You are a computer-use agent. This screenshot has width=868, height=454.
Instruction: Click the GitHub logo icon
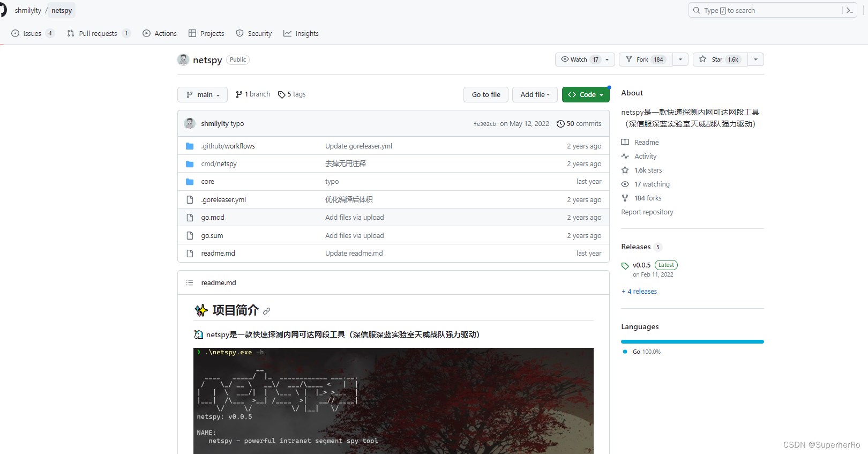2,10
